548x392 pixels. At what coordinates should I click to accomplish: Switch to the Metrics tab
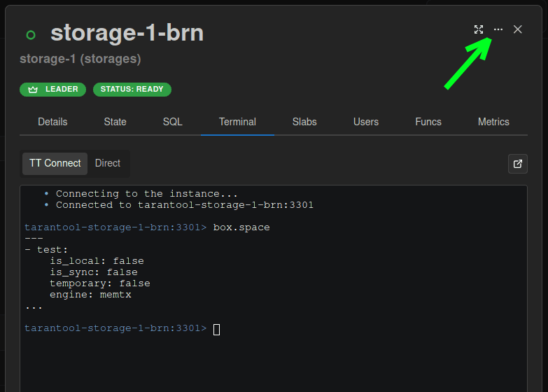[493, 122]
